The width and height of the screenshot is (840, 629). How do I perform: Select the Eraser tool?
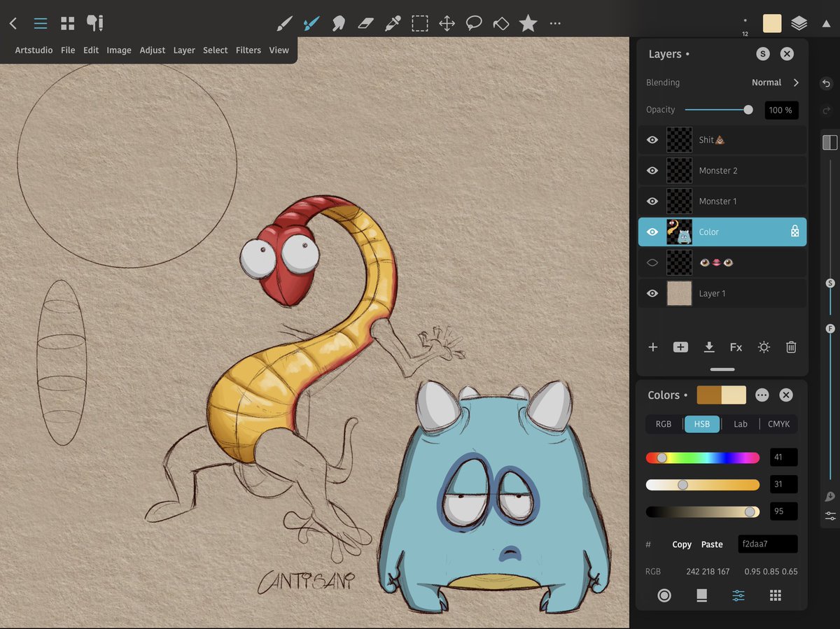point(365,24)
